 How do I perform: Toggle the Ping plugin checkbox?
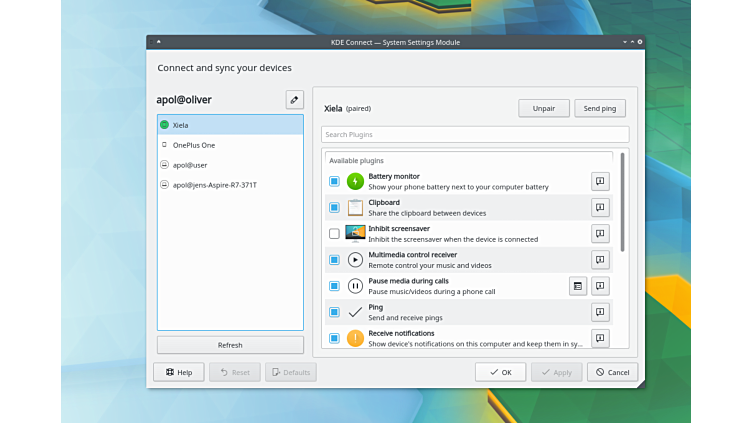click(335, 312)
